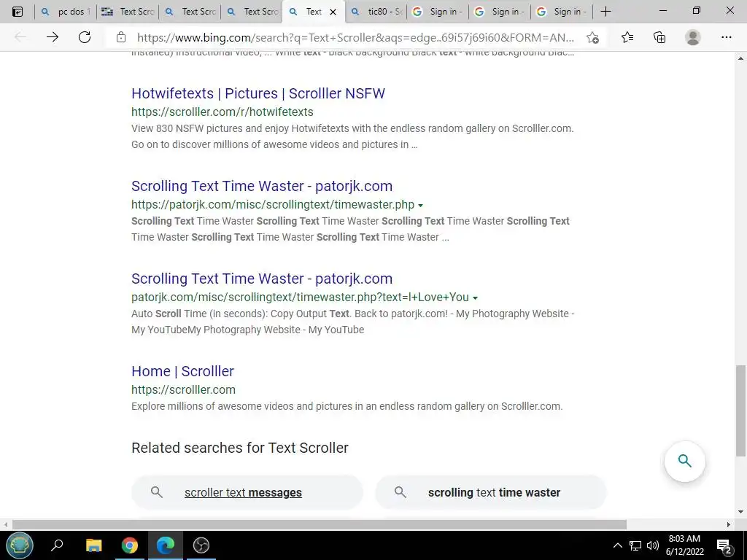Refresh the Bing search page

tap(85, 37)
